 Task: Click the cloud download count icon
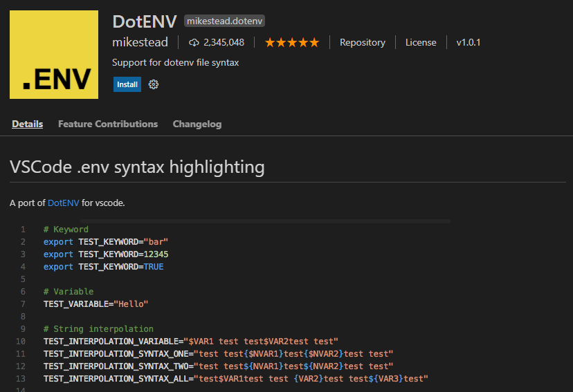(x=194, y=43)
